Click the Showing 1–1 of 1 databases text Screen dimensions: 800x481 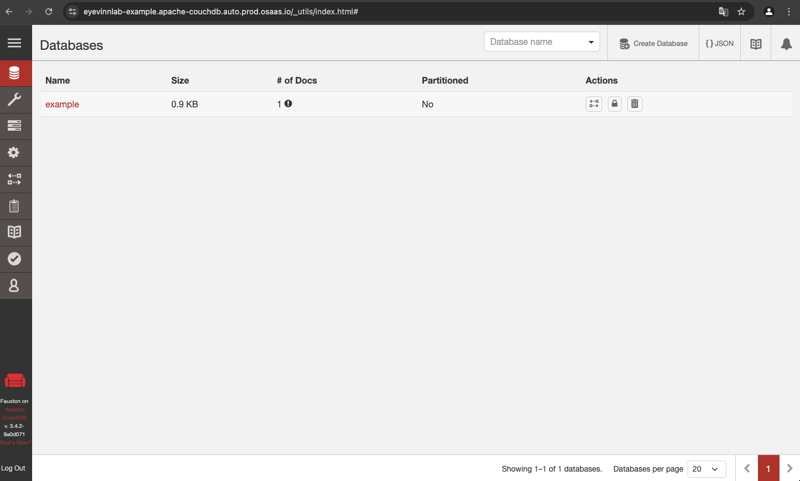point(552,469)
